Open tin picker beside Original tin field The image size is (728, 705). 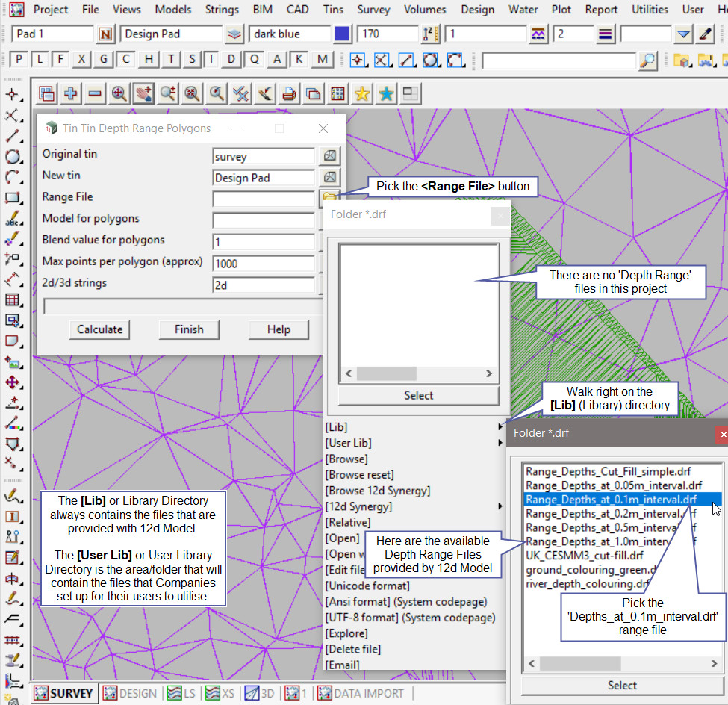329,156
